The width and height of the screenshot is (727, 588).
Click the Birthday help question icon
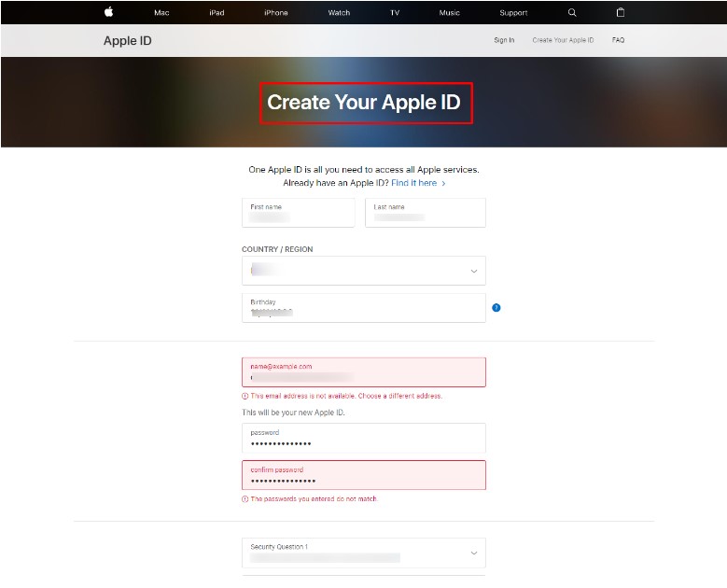[496, 307]
